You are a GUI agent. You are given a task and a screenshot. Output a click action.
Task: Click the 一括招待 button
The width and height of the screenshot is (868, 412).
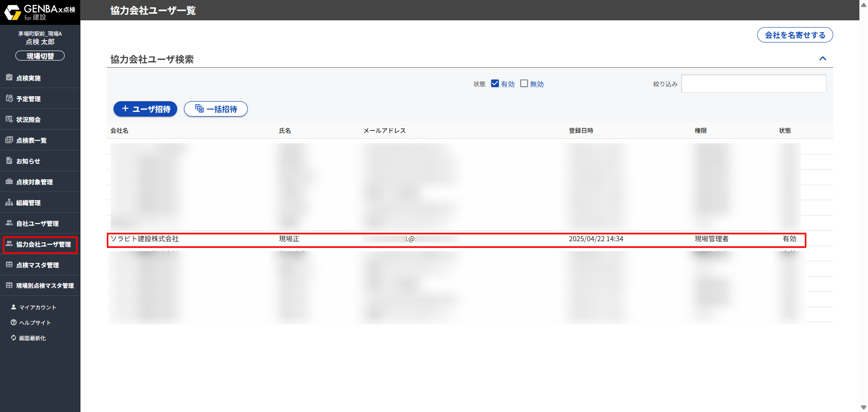tap(216, 109)
